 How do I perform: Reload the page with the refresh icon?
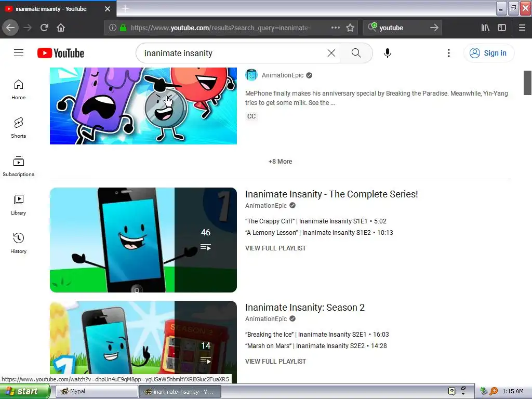point(44,28)
